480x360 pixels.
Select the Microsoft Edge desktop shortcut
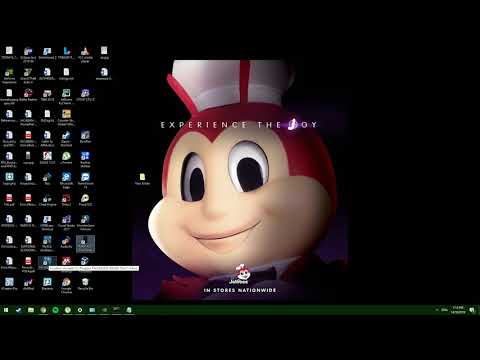tap(66, 180)
